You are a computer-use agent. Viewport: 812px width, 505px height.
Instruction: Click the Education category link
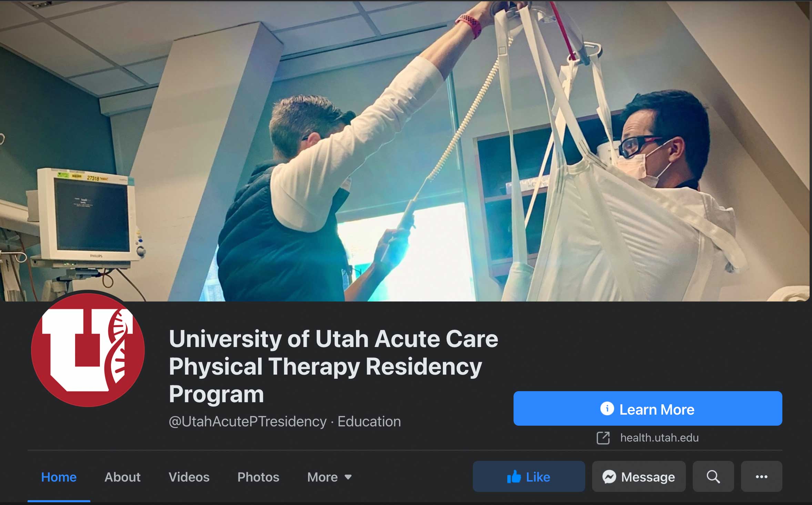point(369,422)
